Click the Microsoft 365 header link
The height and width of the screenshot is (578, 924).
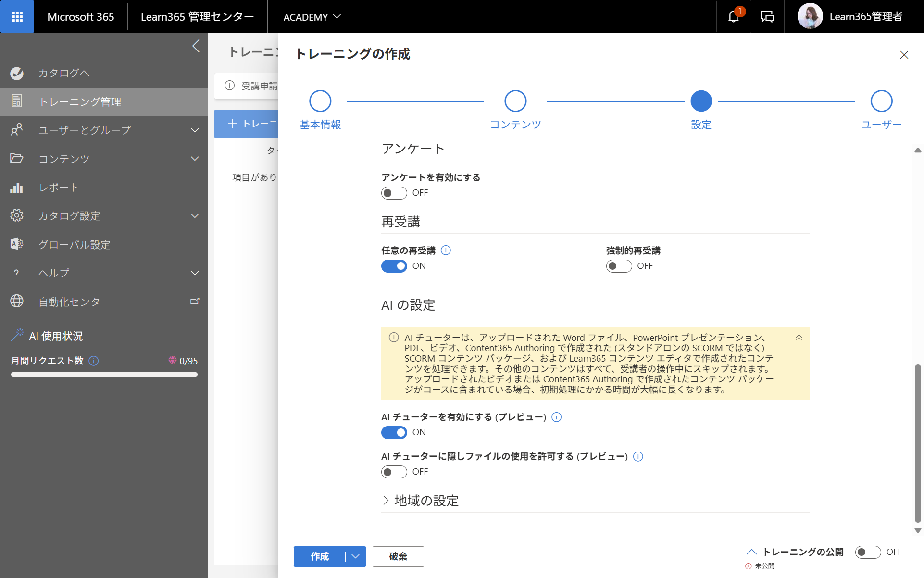[81, 17]
